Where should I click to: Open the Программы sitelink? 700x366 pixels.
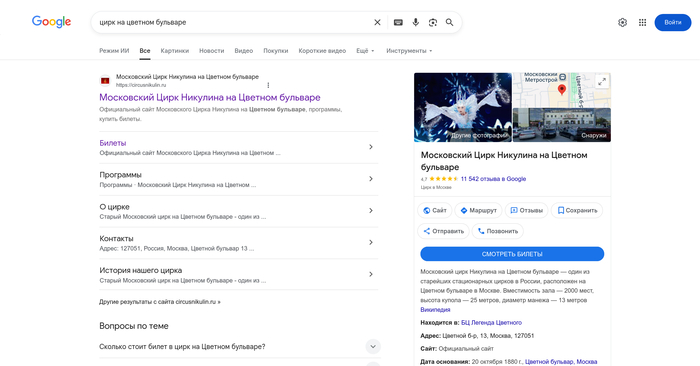click(120, 175)
